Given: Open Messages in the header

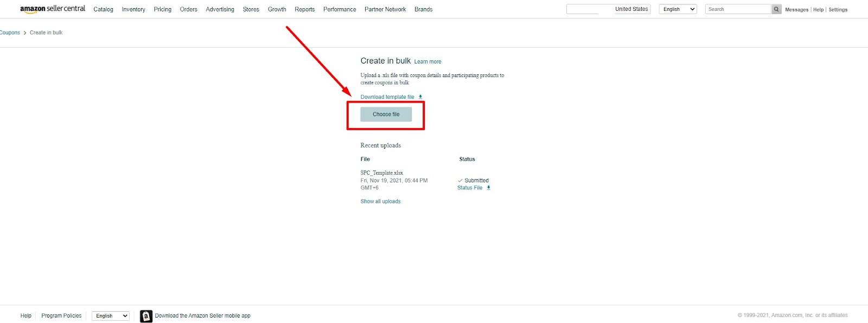Looking at the screenshot, I should tap(796, 10).
